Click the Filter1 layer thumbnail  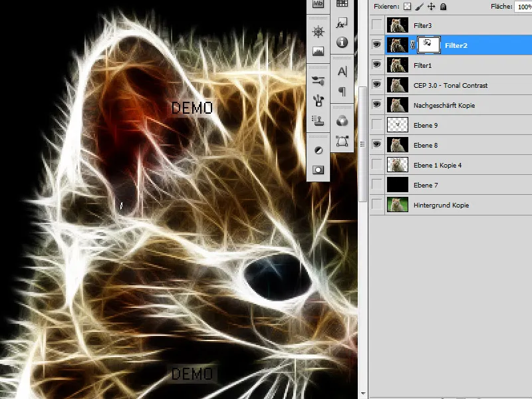click(397, 65)
